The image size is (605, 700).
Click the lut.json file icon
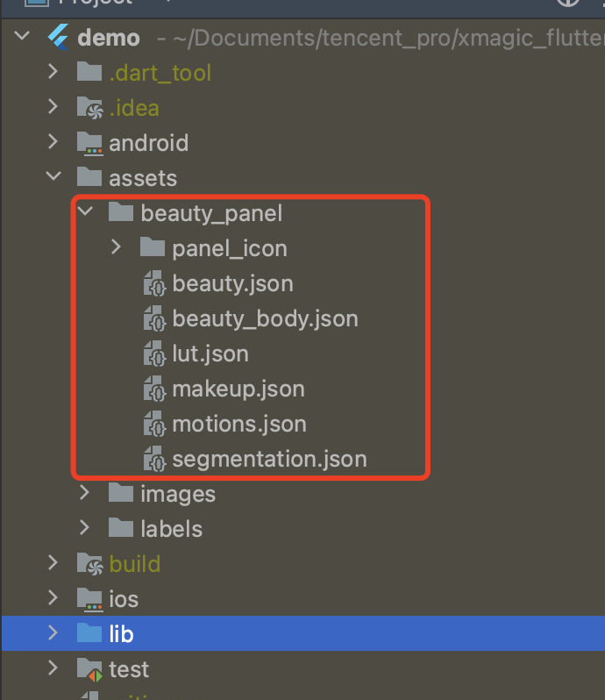pos(153,354)
